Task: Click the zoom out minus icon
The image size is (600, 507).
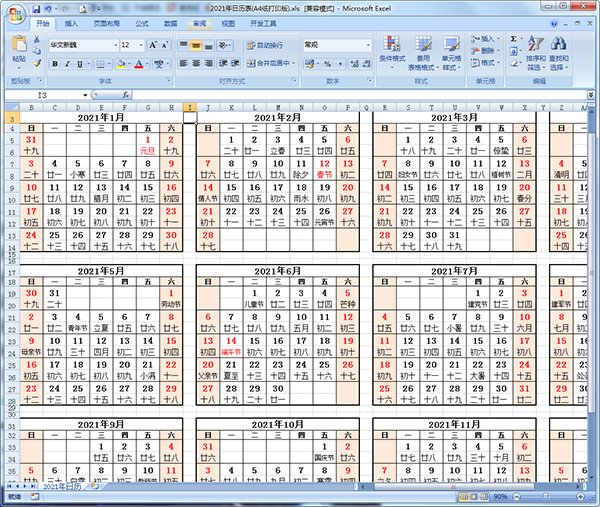Action: 516,497
